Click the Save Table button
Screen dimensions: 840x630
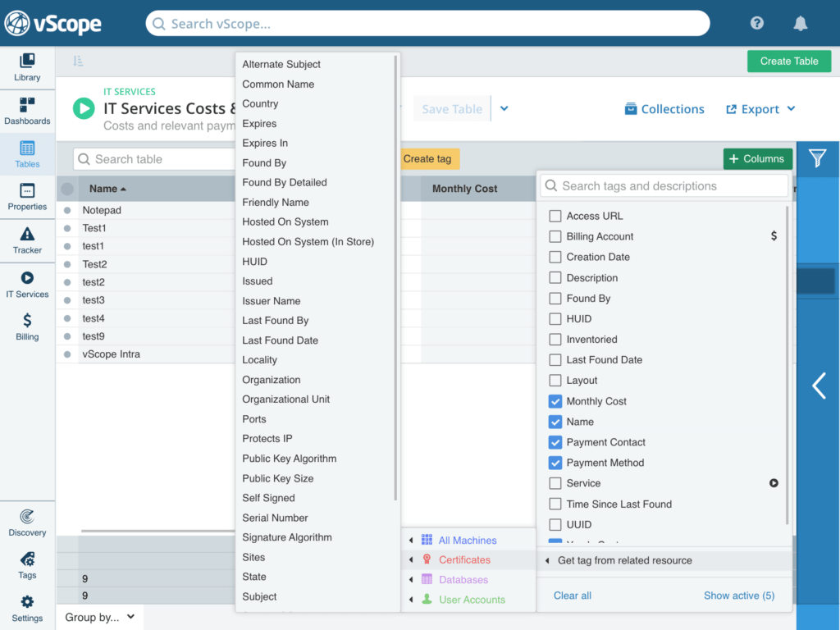pyautogui.click(x=452, y=109)
